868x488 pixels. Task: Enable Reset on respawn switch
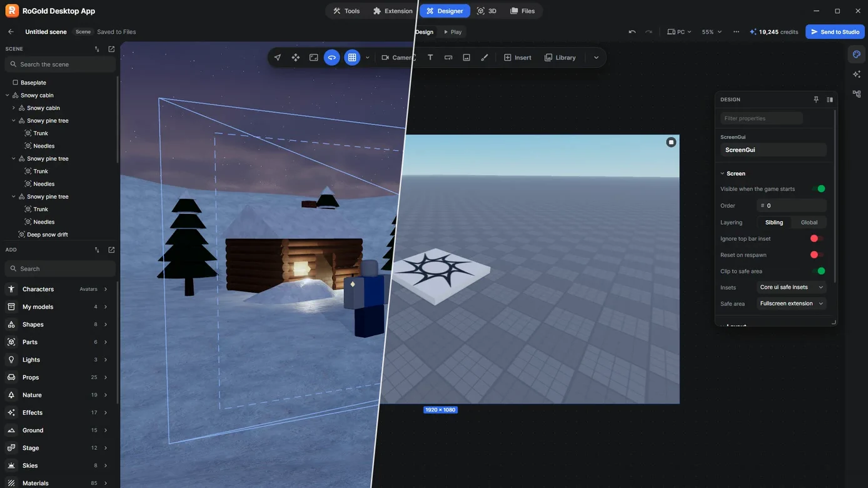point(818,255)
